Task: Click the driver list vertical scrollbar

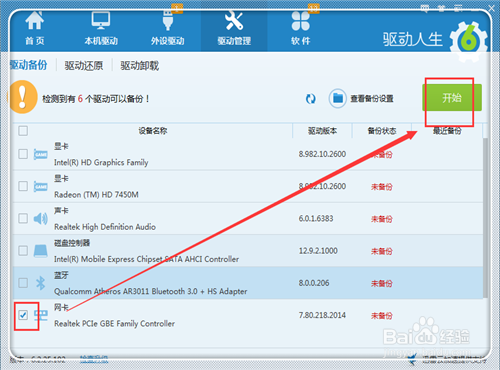Action: (485, 217)
